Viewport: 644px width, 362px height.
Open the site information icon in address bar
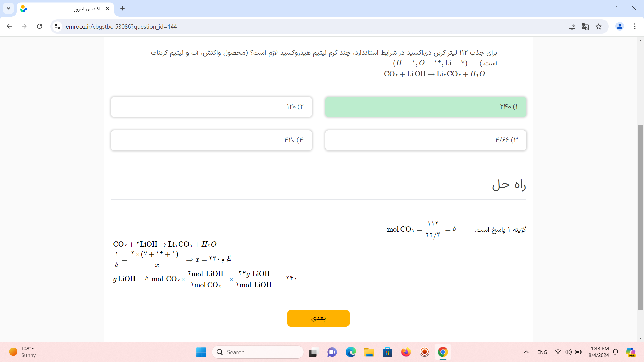[57, 26]
